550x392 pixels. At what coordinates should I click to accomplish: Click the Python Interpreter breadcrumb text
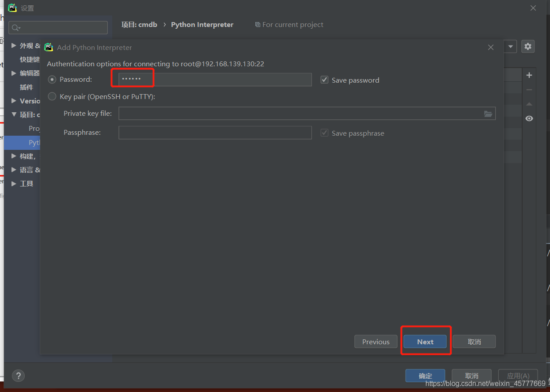(202, 25)
